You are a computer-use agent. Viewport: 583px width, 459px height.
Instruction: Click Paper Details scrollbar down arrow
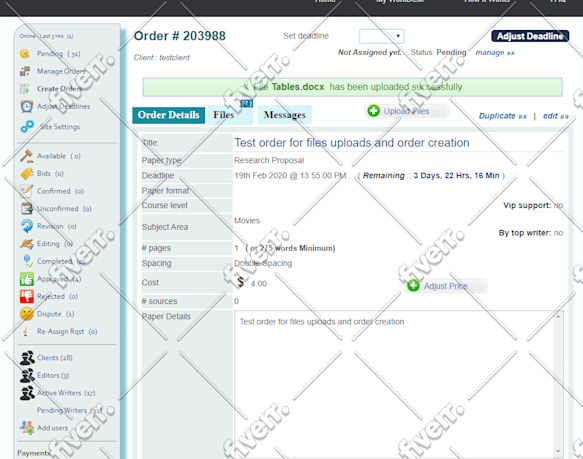tap(558, 452)
